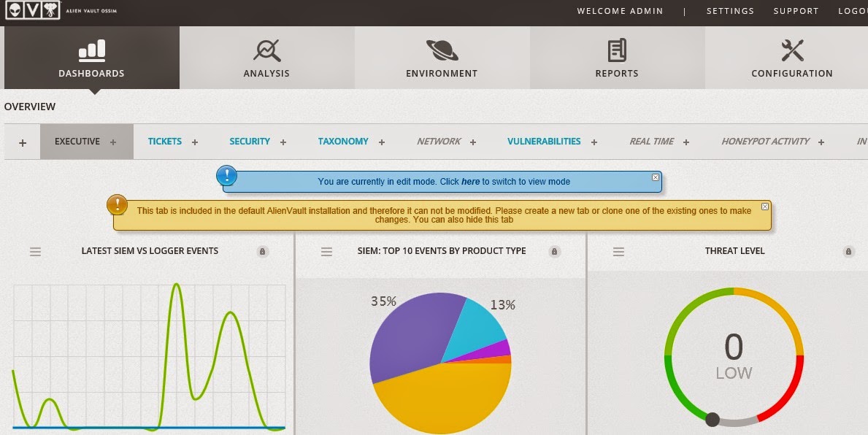Open menu for Latest SIEM vs Logger Events widget
Screen dimensions: 868x435
coord(35,252)
